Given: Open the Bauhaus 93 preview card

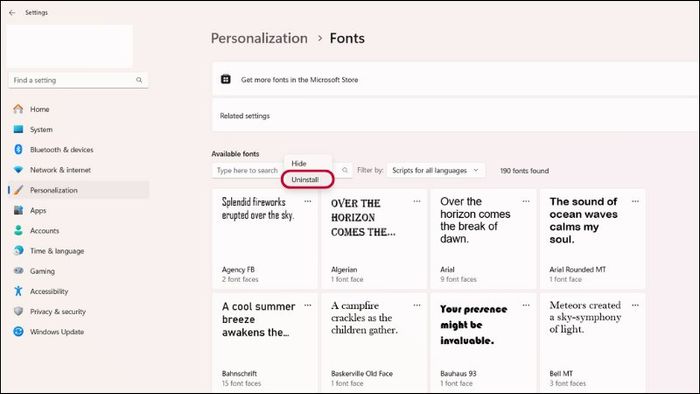Looking at the screenshot, I should click(x=483, y=343).
